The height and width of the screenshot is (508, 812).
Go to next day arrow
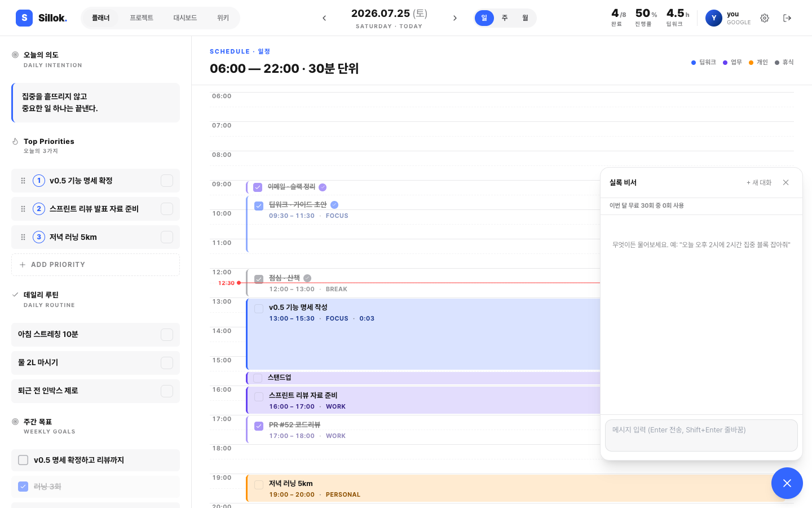click(455, 18)
